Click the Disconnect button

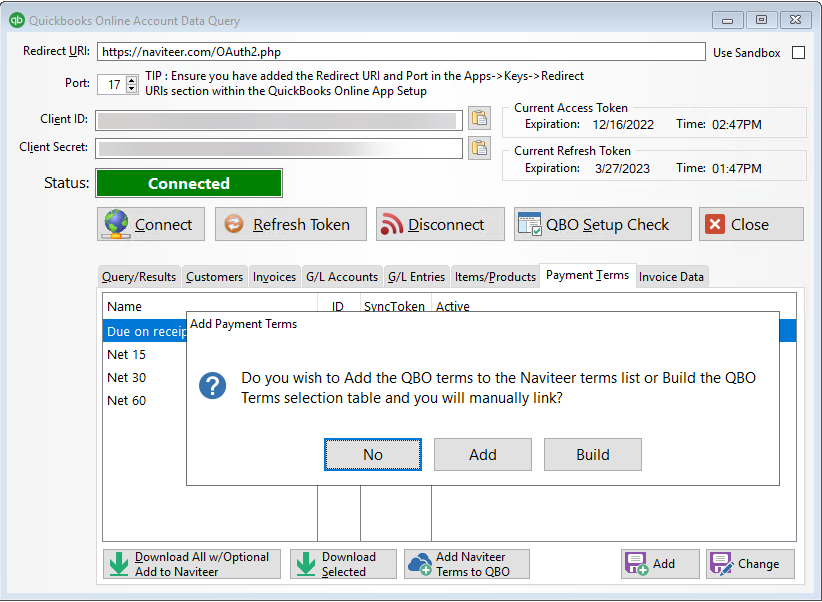(440, 224)
